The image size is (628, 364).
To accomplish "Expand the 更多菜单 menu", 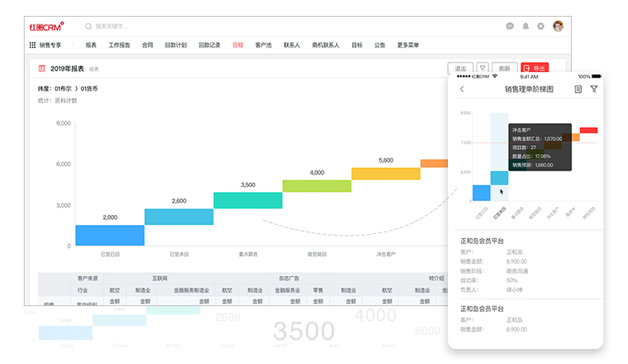I will (x=408, y=45).
